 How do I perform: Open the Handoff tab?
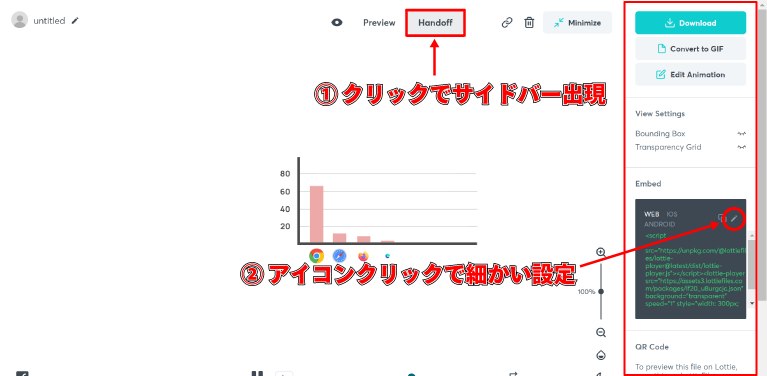tap(435, 22)
